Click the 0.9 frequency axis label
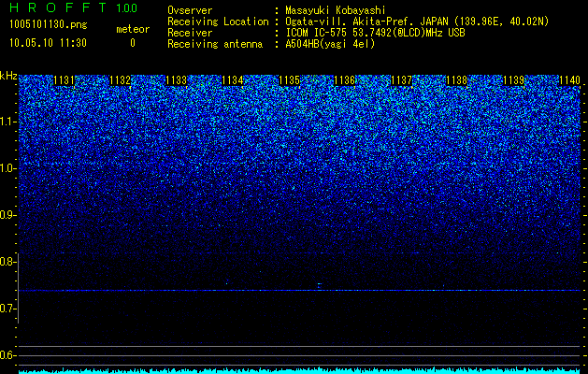588x374 pixels. click(x=8, y=215)
